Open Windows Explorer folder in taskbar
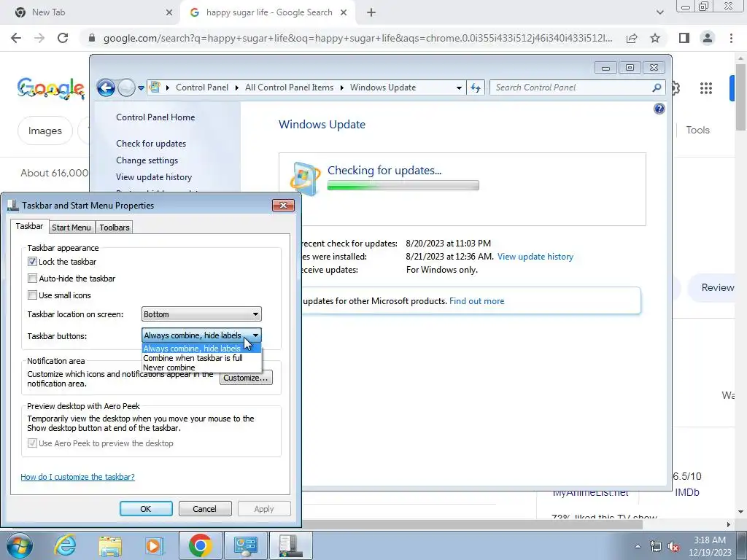The width and height of the screenshot is (747, 560). (110, 545)
